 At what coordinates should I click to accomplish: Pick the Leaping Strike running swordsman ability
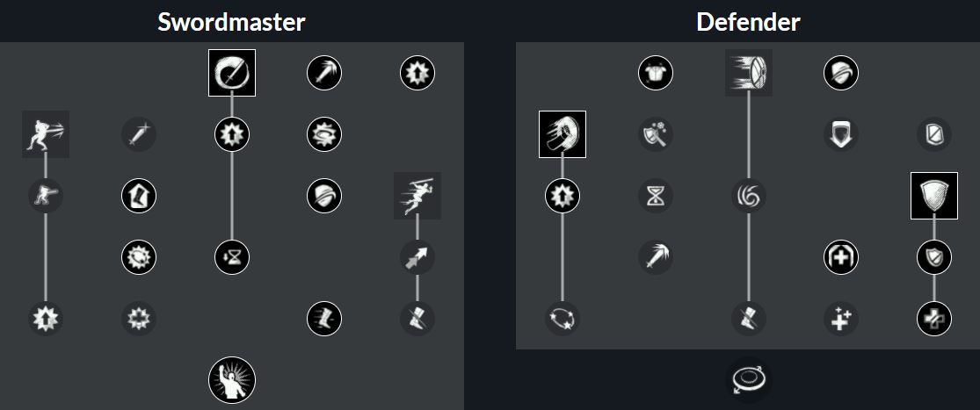[x=417, y=196]
